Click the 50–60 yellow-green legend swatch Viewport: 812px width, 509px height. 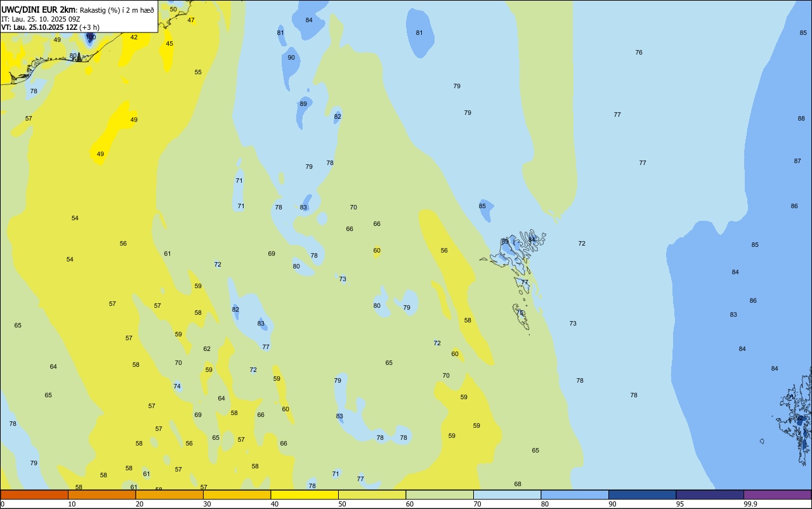point(372,494)
